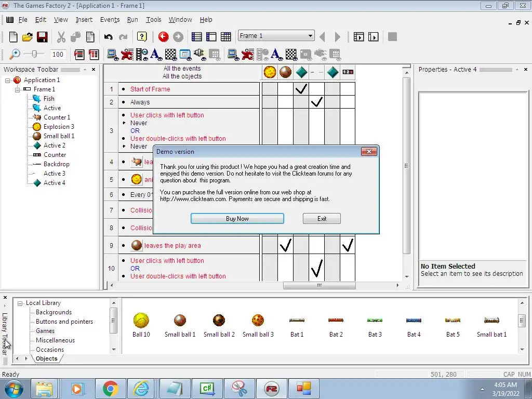The image size is (532, 399).
Task: Open the Insert menu
Action: click(x=84, y=20)
